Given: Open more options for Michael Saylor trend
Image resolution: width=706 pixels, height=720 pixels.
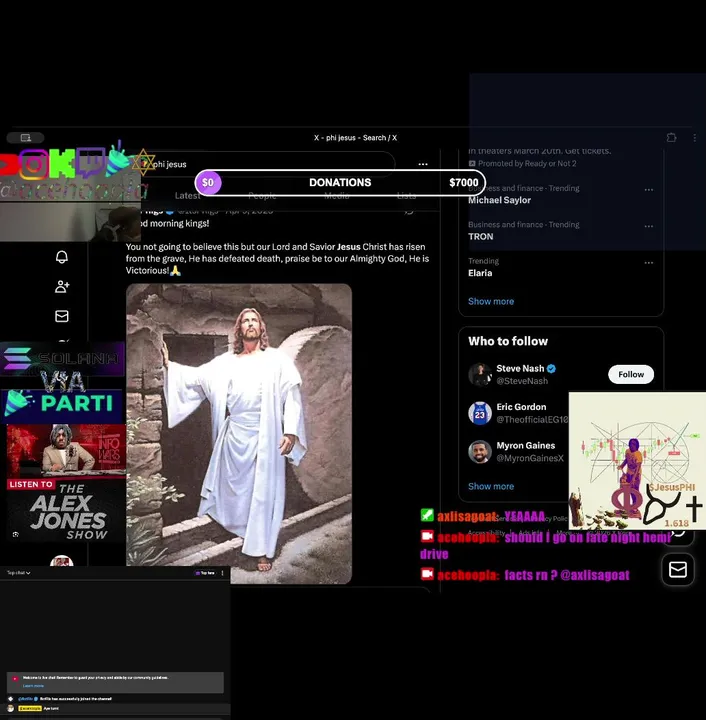Looking at the screenshot, I should tap(649, 190).
